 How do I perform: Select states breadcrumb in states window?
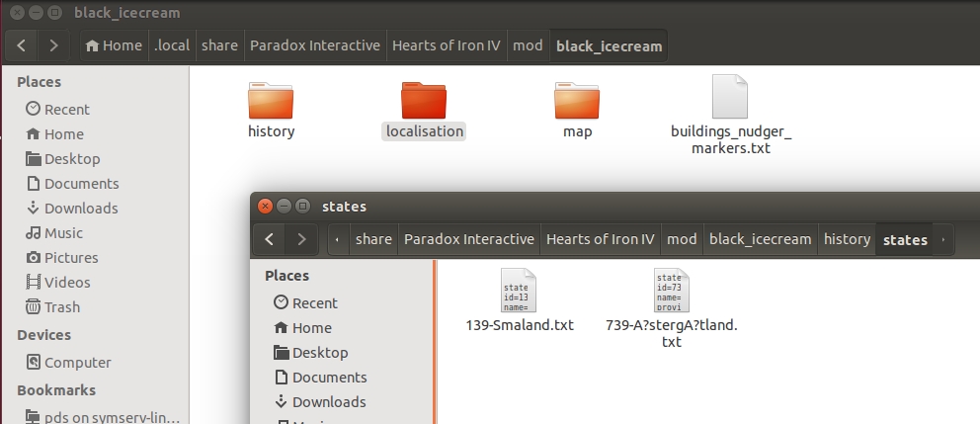[x=905, y=239]
